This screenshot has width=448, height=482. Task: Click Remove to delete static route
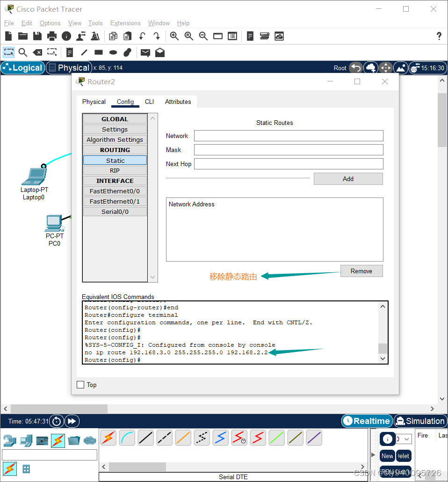tap(361, 271)
